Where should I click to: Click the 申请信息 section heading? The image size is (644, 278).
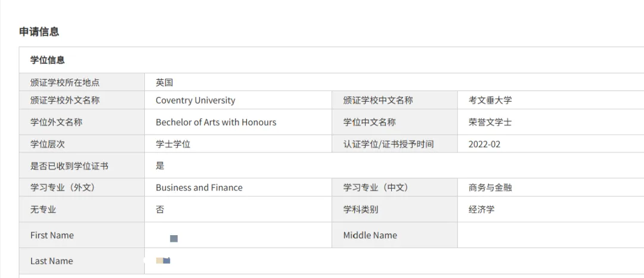tap(39, 32)
